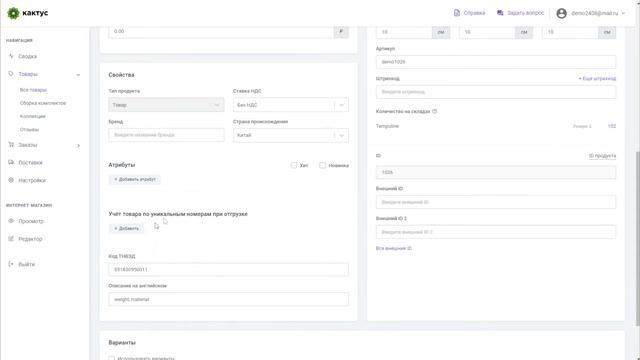Click the Просмотр eye icon
640x360 pixels.
point(11,221)
